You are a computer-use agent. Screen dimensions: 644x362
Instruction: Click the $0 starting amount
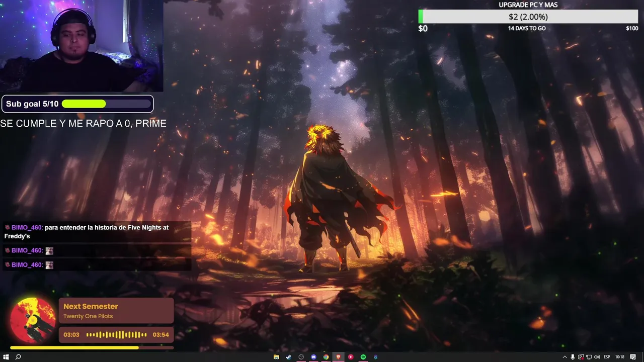423,29
